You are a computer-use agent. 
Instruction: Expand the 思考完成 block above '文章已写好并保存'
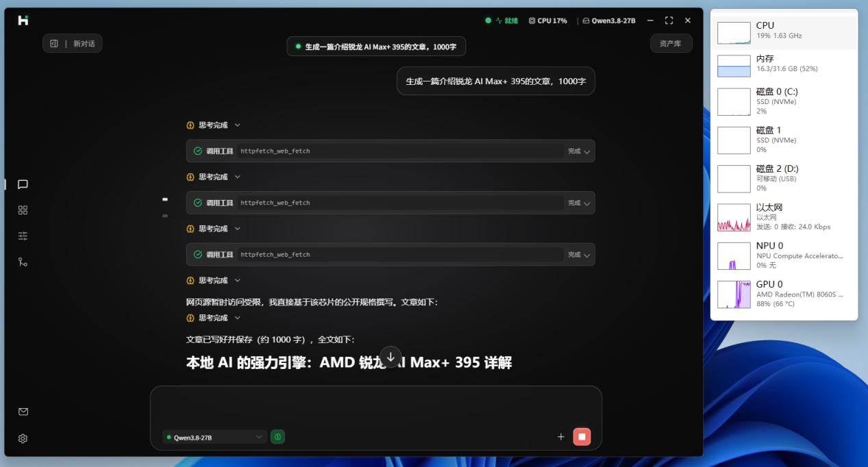214,318
